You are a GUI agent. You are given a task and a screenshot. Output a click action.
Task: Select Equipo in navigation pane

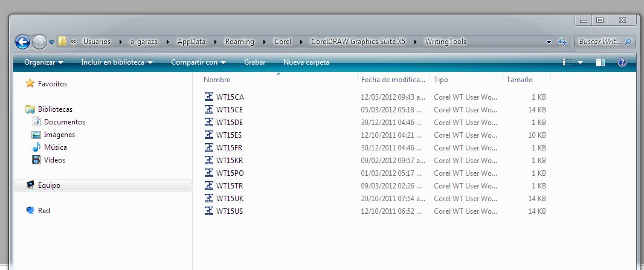pyautogui.click(x=103, y=185)
